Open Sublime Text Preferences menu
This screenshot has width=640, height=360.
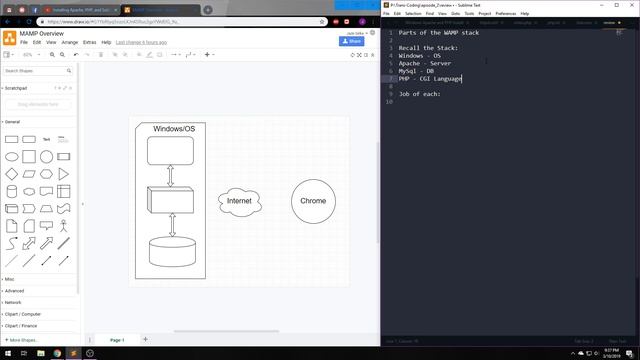tap(506, 13)
